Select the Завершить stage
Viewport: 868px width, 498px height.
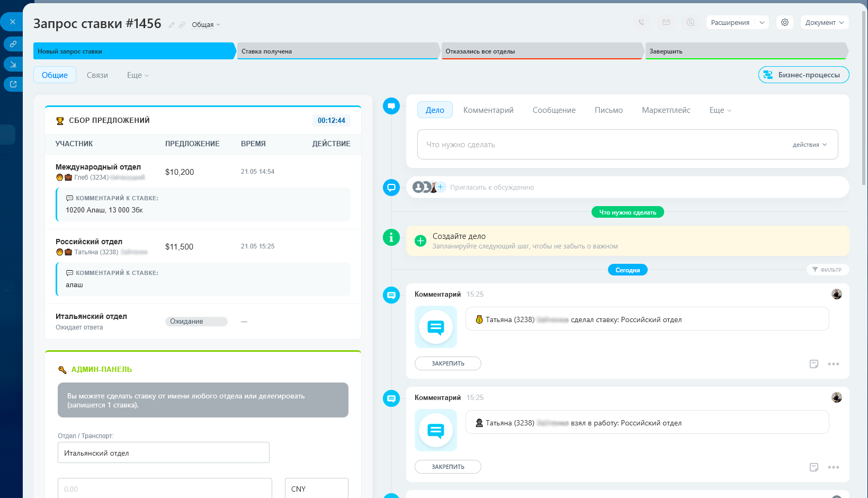[747, 51]
